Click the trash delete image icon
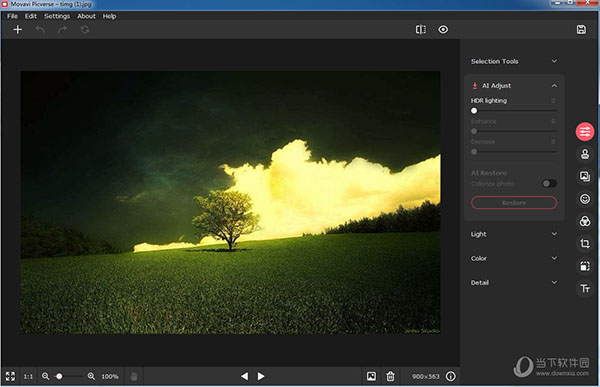This screenshot has width=600, height=387. pos(390,376)
